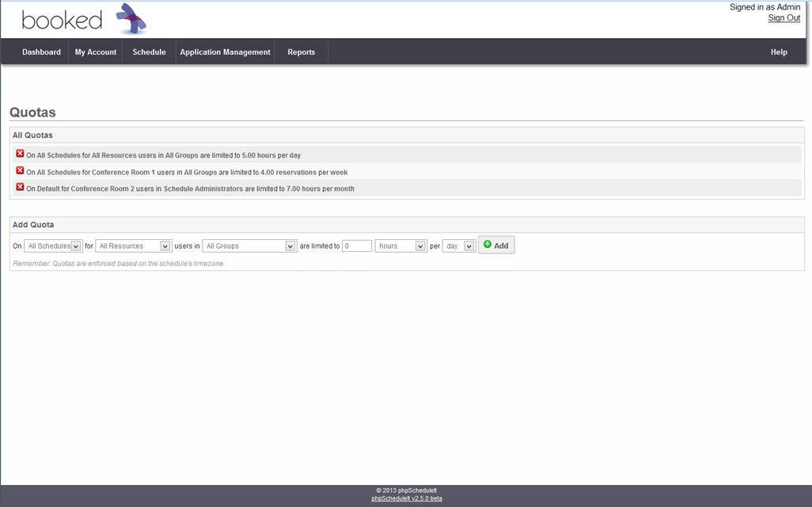
Task: Click the booked logo
Action: click(x=83, y=20)
